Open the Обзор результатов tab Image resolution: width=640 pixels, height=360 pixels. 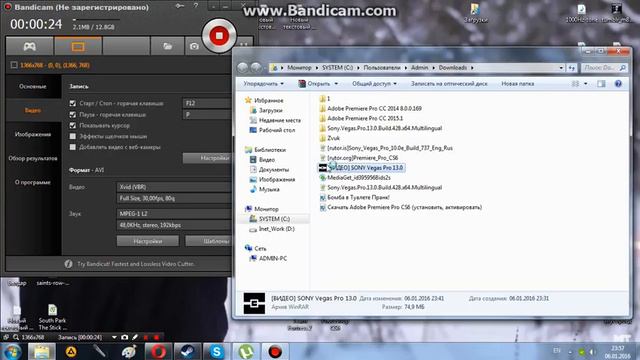pyautogui.click(x=33, y=158)
